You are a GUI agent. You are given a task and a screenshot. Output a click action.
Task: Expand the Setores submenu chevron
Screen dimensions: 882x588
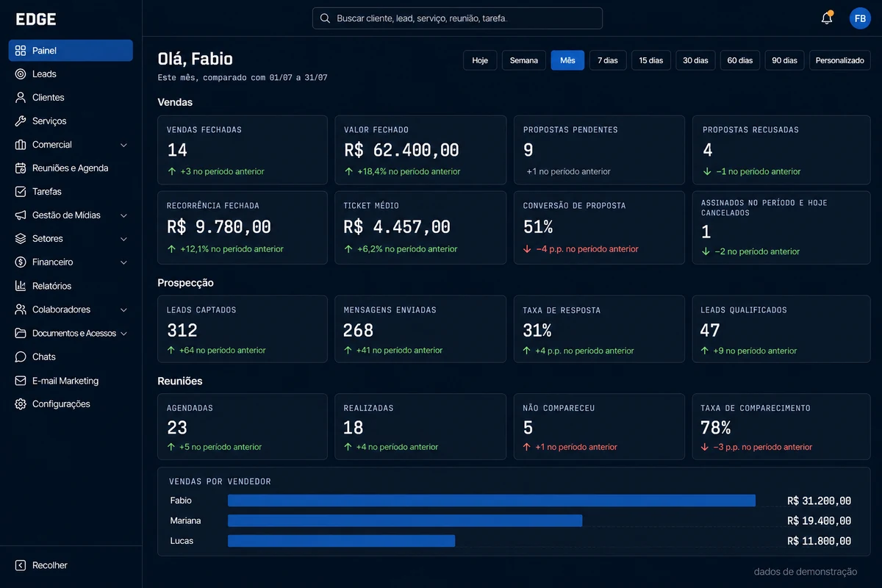pos(123,239)
